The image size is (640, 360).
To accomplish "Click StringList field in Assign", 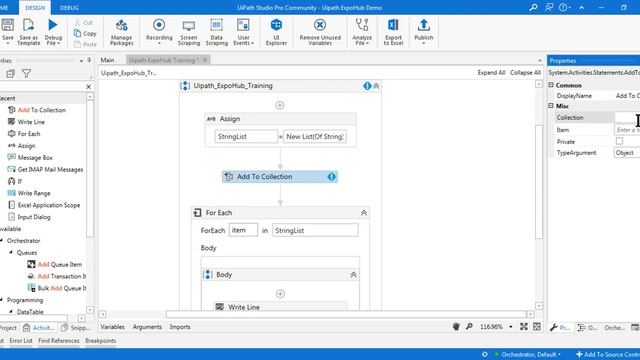I will point(246,137).
